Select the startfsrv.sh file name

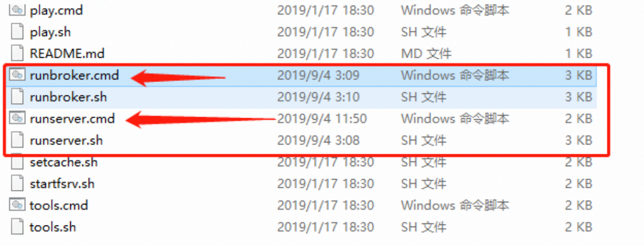(62, 183)
